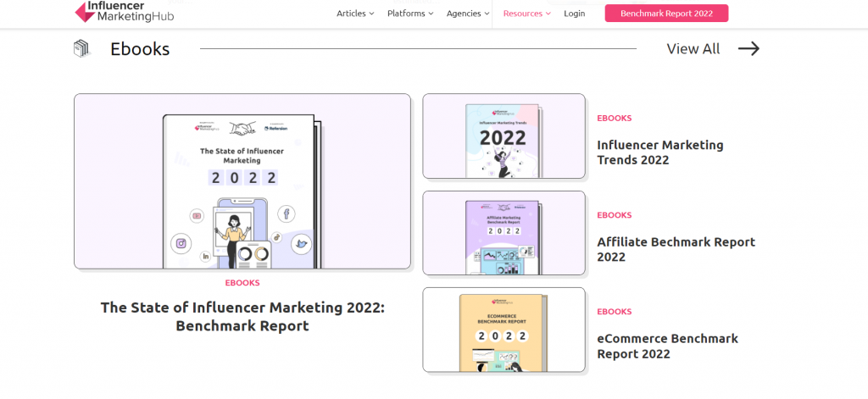Expand the Agencies dropdown menu
Viewport: 868px width, 399px height.
pyautogui.click(x=468, y=14)
